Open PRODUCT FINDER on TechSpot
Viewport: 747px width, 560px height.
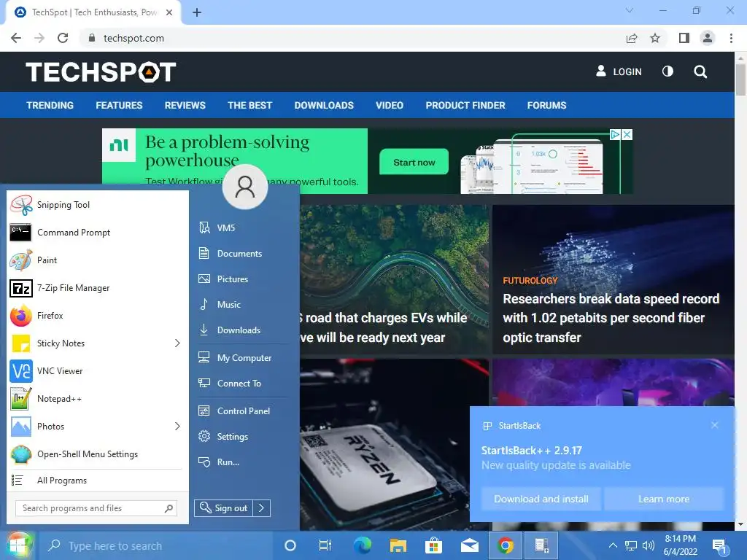465,105
